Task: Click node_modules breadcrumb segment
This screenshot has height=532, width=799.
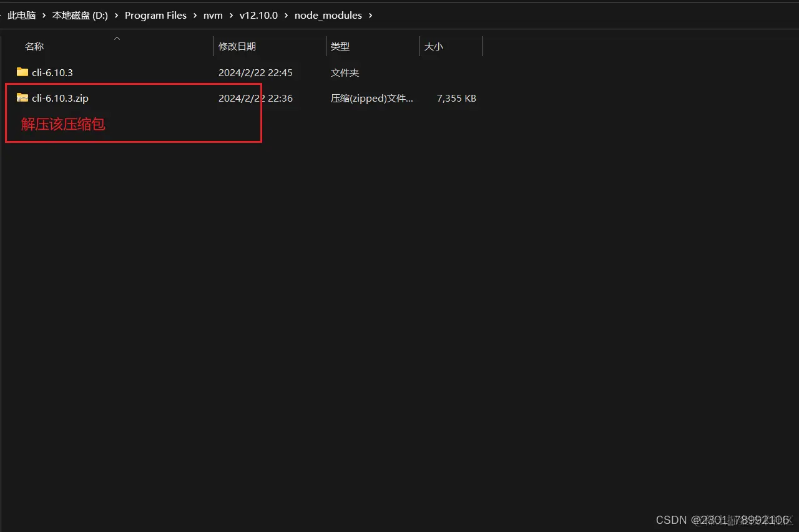Action: click(328, 15)
